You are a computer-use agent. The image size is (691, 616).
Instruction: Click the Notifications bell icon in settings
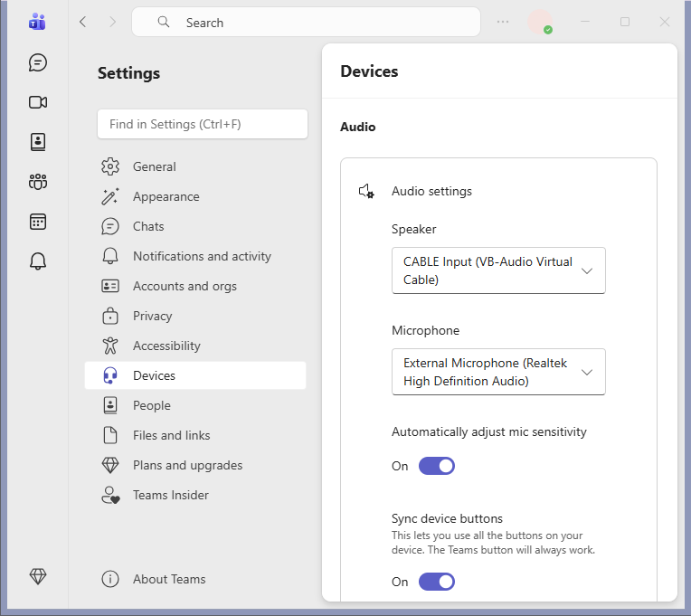[110, 256]
